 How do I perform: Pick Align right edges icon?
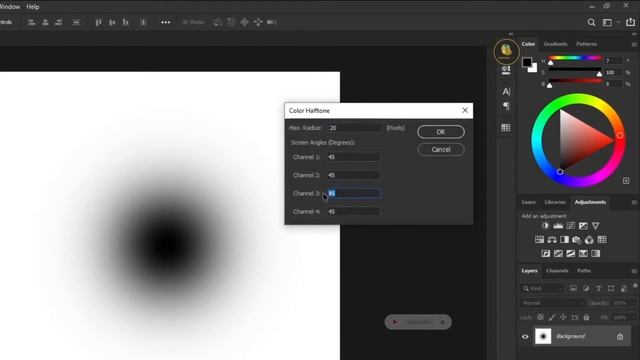point(59,22)
